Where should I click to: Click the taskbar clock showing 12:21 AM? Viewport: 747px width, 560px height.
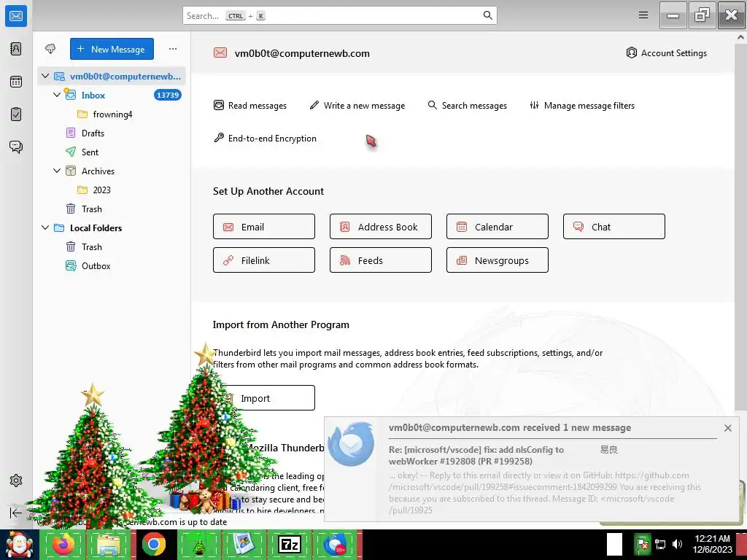point(712,544)
